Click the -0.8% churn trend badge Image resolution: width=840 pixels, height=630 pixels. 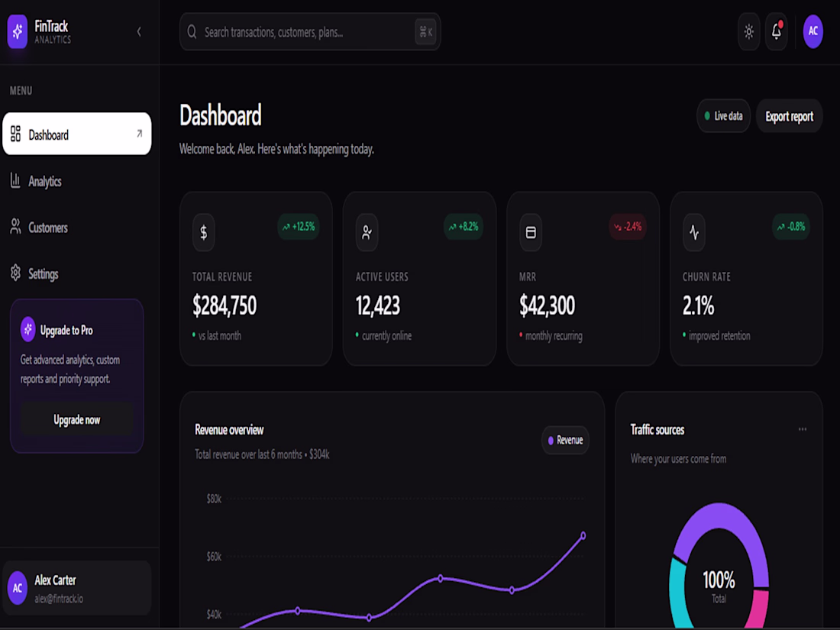pyautogui.click(x=790, y=227)
